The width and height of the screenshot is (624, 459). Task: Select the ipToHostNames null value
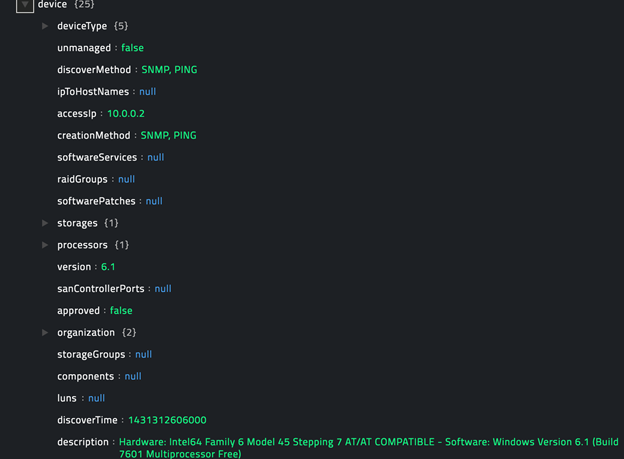point(147,92)
